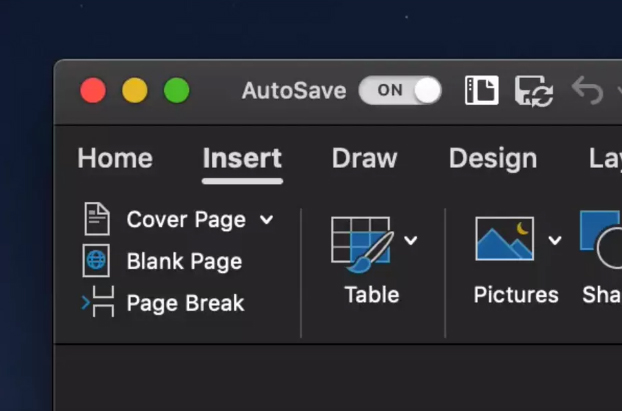This screenshot has width=622, height=411.
Task: Click the template page icon beside AutoSave
Action: pos(482,91)
